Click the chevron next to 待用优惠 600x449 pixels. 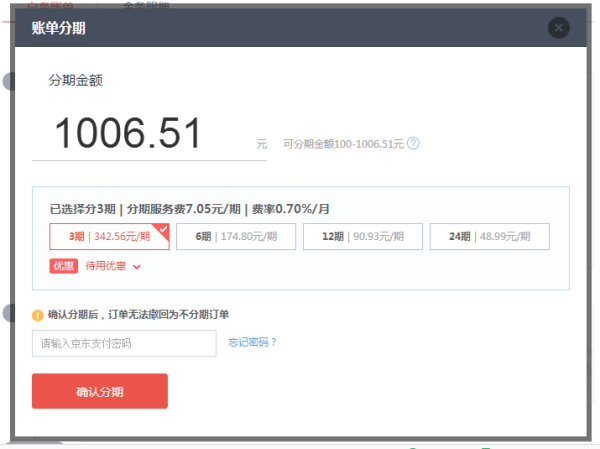137,267
